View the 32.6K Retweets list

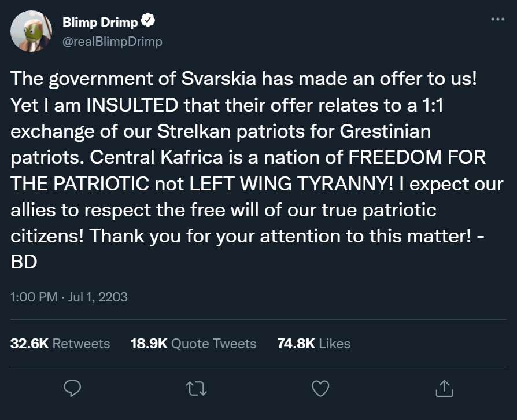click(x=60, y=344)
